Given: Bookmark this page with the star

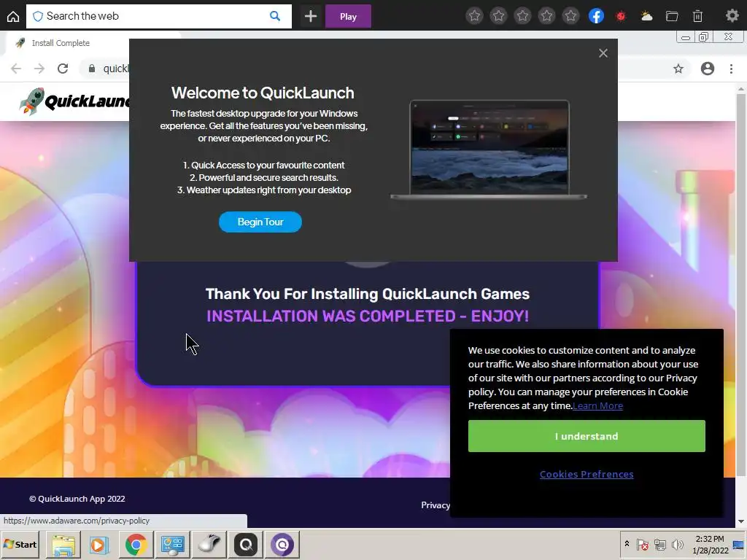Looking at the screenshot, I should click(x=678, y=69).
